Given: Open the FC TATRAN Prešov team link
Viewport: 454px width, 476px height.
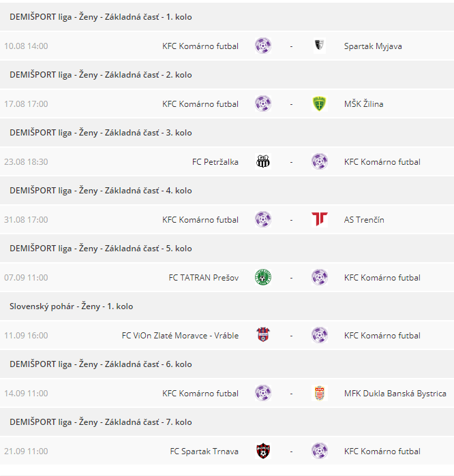Looking at the screenshot, I should tap(204, 278).
